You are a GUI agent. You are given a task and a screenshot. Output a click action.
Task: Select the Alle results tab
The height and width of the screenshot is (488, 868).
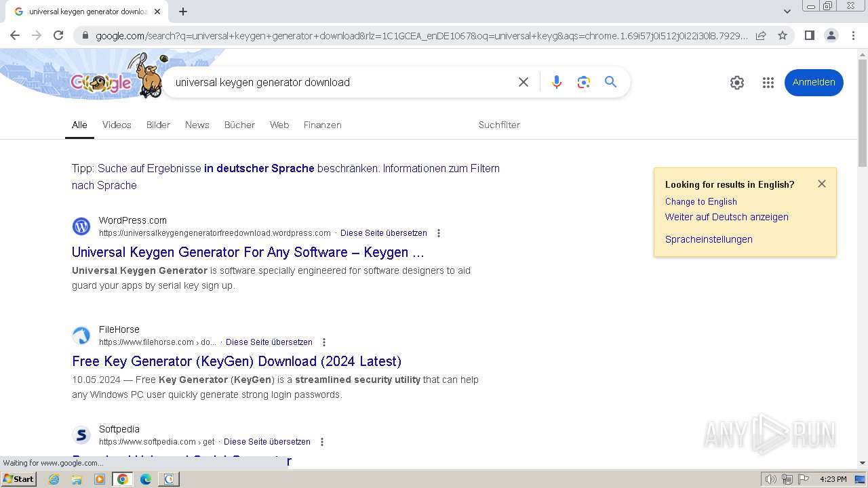[x=79, y=125]
